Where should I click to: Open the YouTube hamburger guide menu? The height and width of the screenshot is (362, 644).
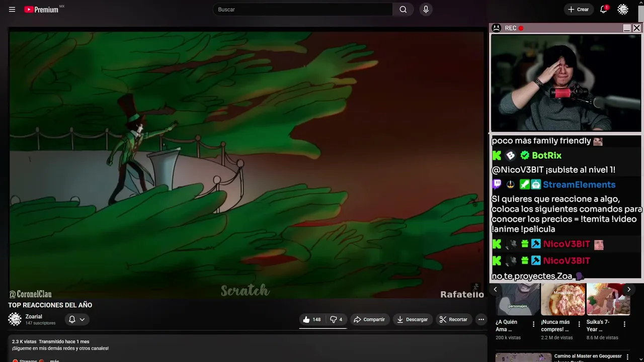click(x=12, y=10)
